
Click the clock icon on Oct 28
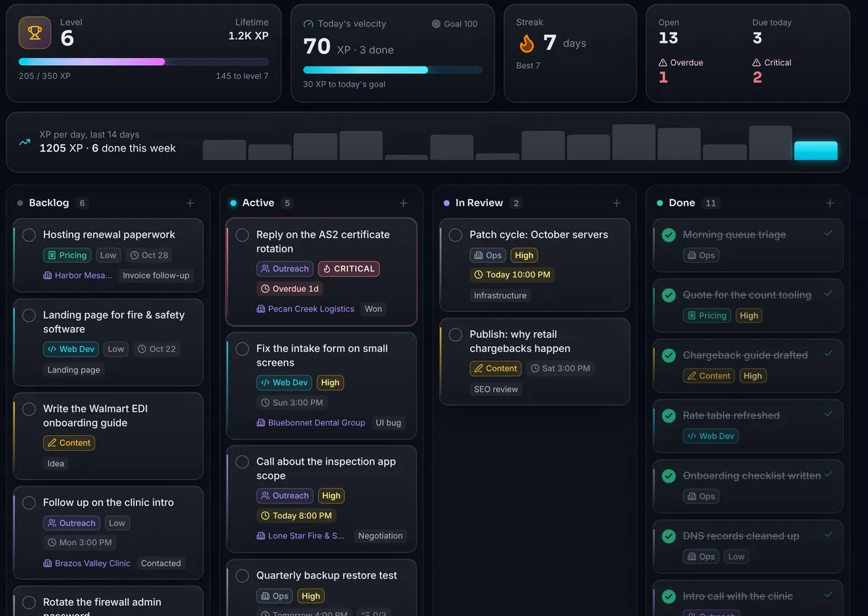point(135,256)
